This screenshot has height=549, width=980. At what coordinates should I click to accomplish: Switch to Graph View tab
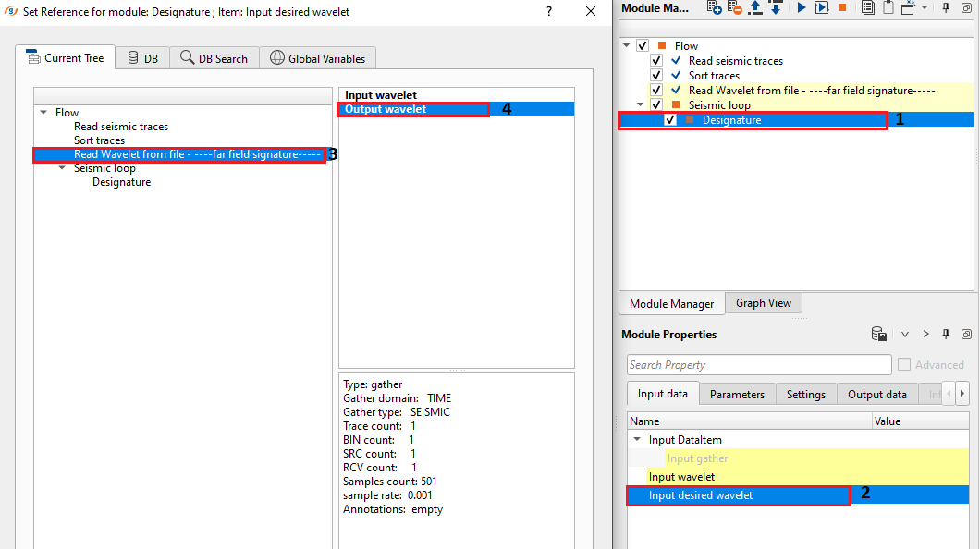(x=763, y=303)
